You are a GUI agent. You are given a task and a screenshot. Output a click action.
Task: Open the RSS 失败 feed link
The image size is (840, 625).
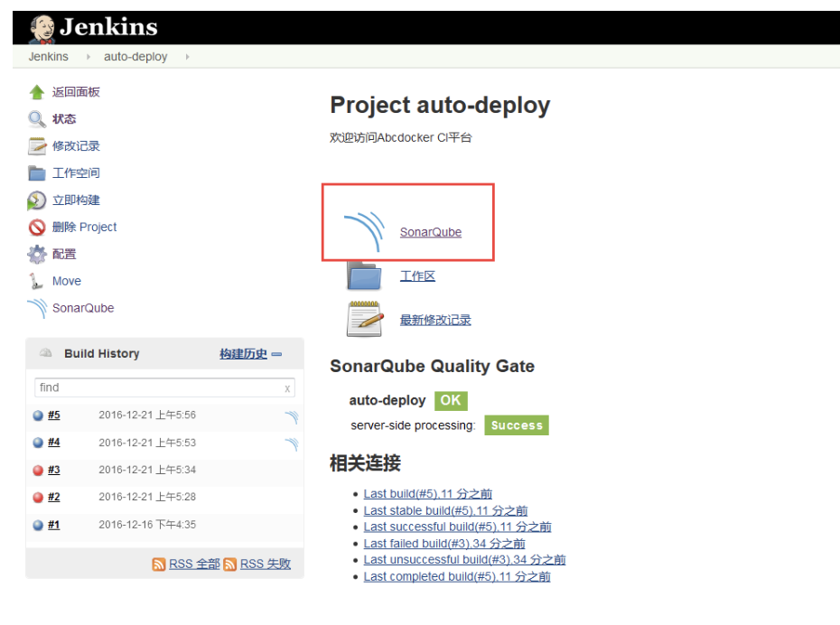266,564
